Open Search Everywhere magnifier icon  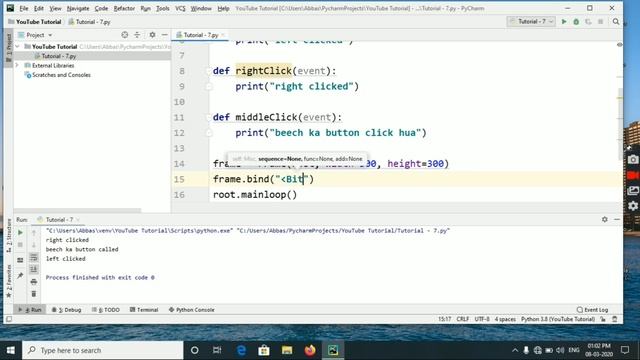point(616,22)
